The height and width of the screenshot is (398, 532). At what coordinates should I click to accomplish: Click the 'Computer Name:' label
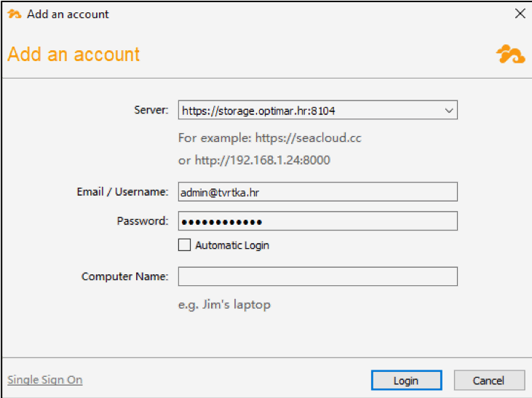[x=125, y=276]
